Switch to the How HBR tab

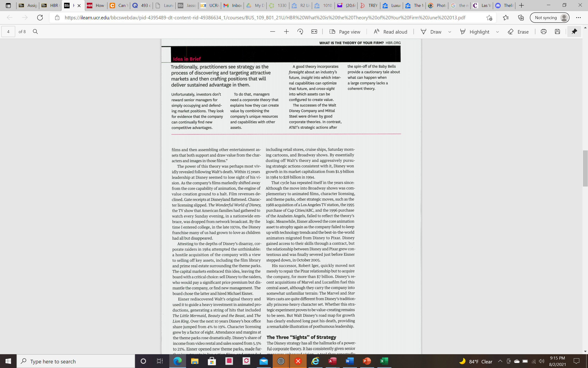coord(96,5)
